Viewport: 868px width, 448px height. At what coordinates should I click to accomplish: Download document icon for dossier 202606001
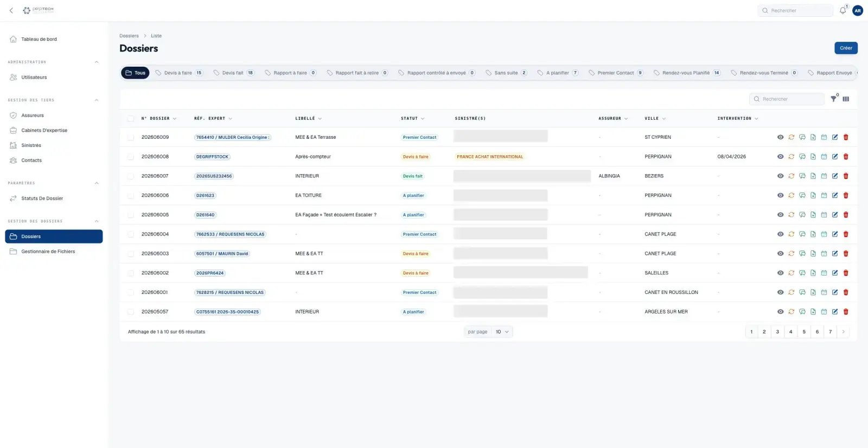[813, 292]
